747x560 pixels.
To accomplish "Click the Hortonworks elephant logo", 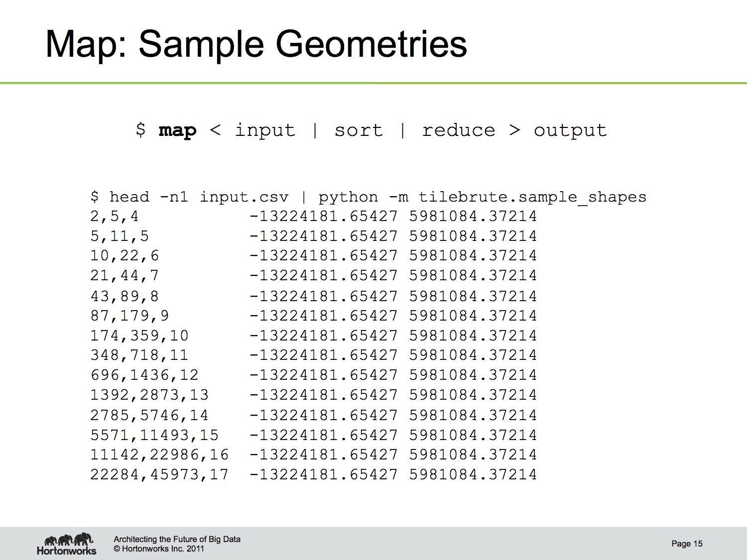I will pyautogui.click(x=67, y=544).
